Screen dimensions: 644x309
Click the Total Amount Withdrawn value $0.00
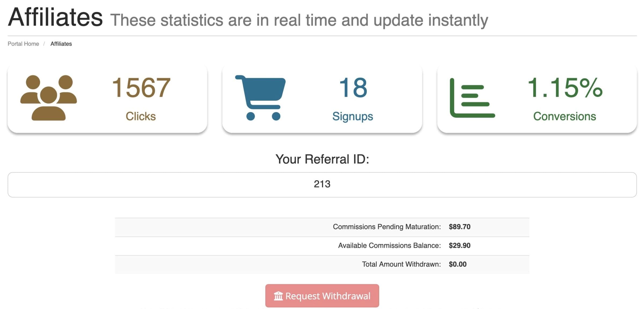tap(458, 264)
